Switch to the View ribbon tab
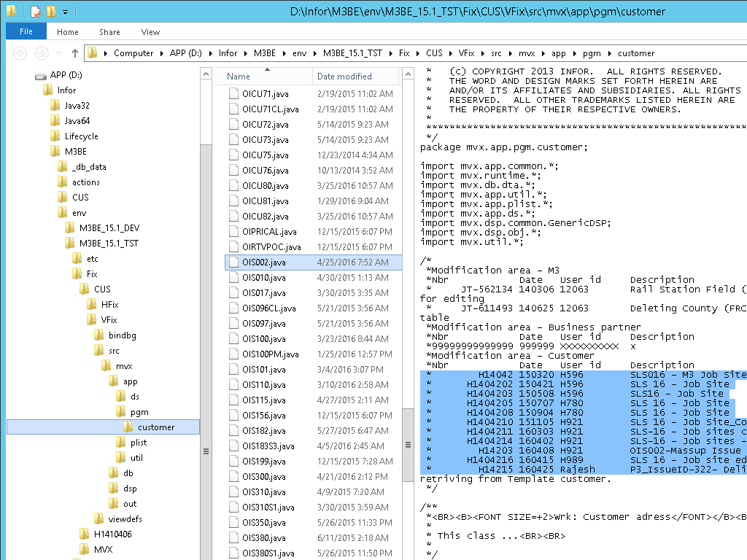The width and height of the screenshot is (747, 560). click(x=150, y=32)
